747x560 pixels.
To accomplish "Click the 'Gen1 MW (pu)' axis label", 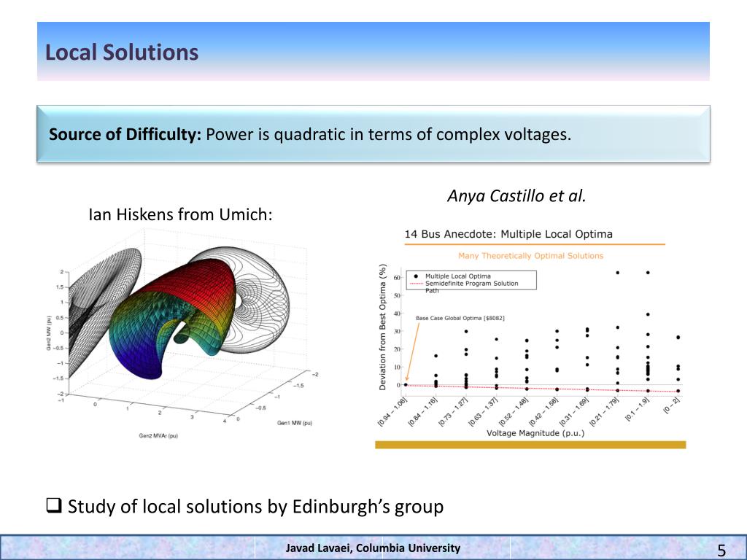I will tap(295, 423).
